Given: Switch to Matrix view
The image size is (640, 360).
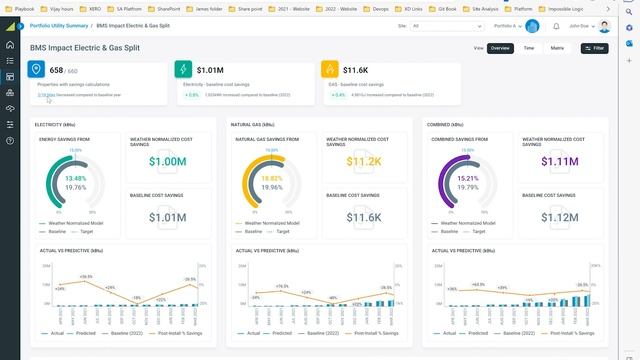Looking at the screenshot, I should point(557,48).
